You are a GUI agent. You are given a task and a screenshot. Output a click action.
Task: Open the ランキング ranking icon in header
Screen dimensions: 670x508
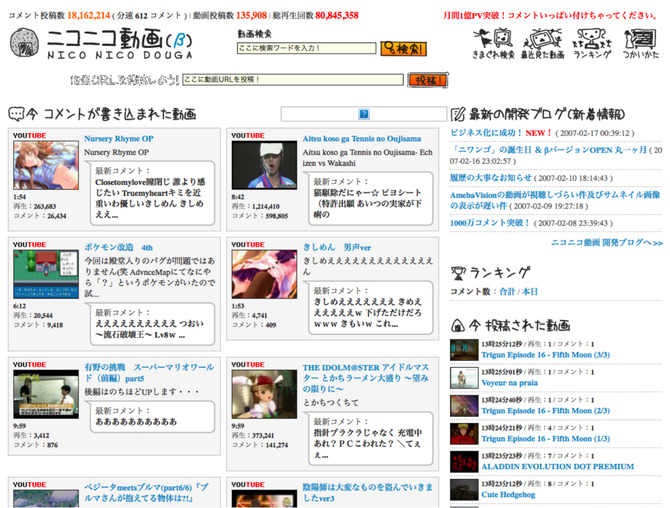592,43
